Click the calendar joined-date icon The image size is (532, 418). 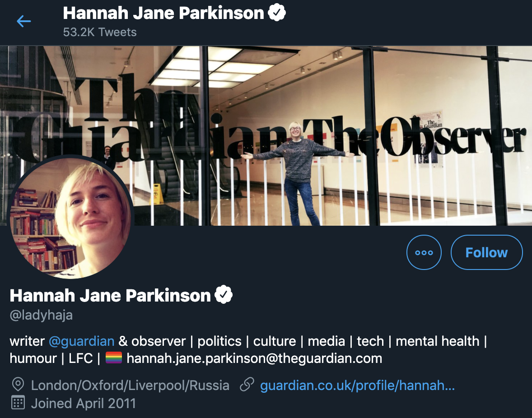pos(18,403)
